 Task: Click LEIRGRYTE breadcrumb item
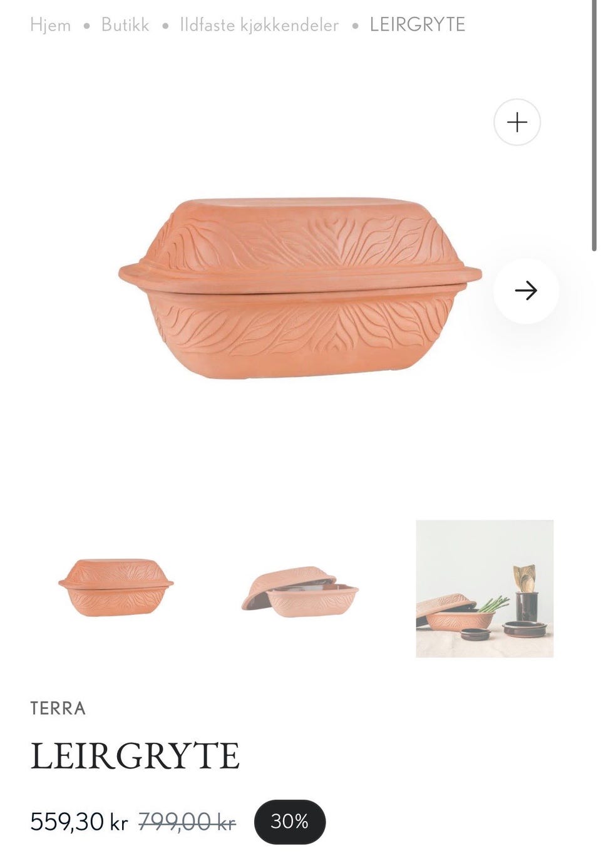418,25
